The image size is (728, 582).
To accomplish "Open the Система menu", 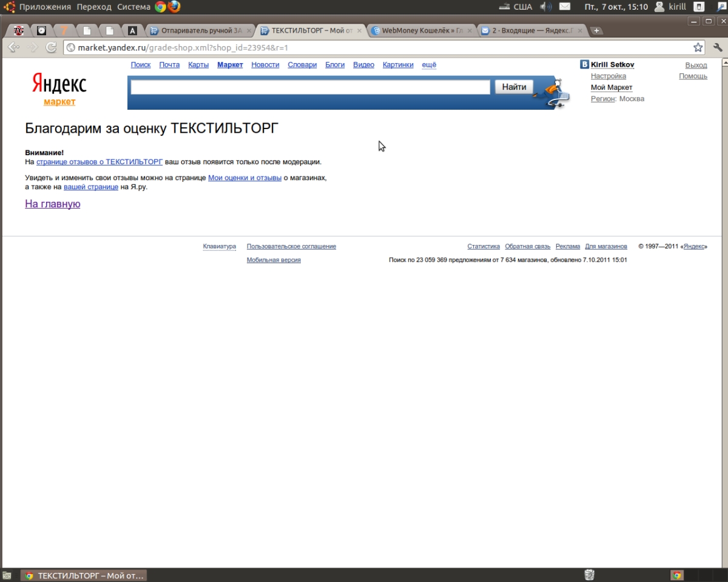I will click(x=133, y=7).
